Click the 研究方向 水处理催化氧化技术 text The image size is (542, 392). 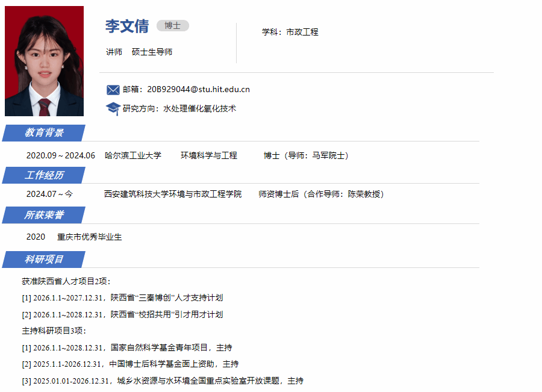(x=179, y=109)
